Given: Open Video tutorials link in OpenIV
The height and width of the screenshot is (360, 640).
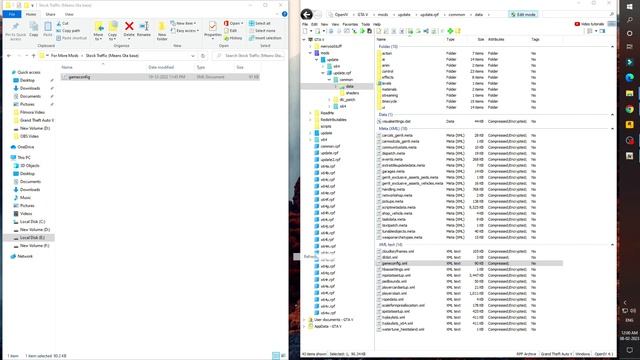Looking at the screenshot, I should click(x=589, y=24).
